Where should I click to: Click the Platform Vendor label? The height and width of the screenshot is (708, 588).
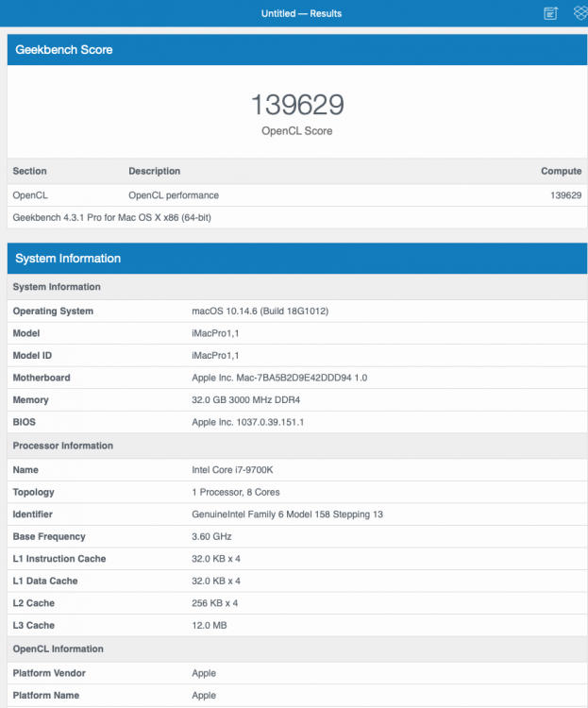(49, 673)
